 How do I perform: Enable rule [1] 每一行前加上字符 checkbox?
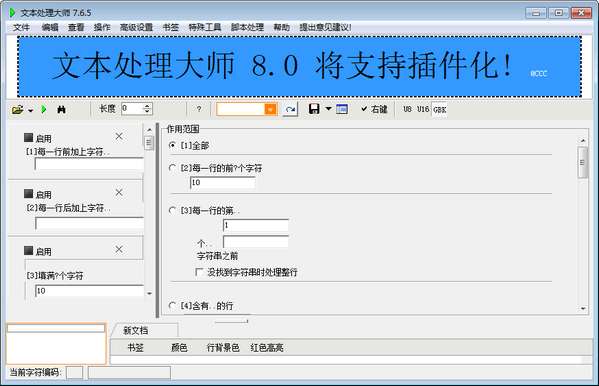click(28, 138)
